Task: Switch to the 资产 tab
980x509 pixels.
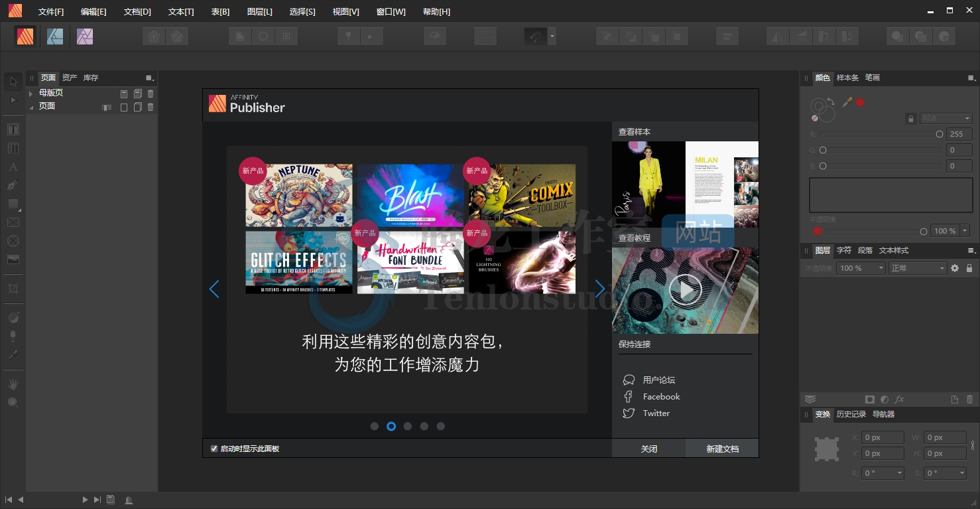Action: (x=70, y=78)
